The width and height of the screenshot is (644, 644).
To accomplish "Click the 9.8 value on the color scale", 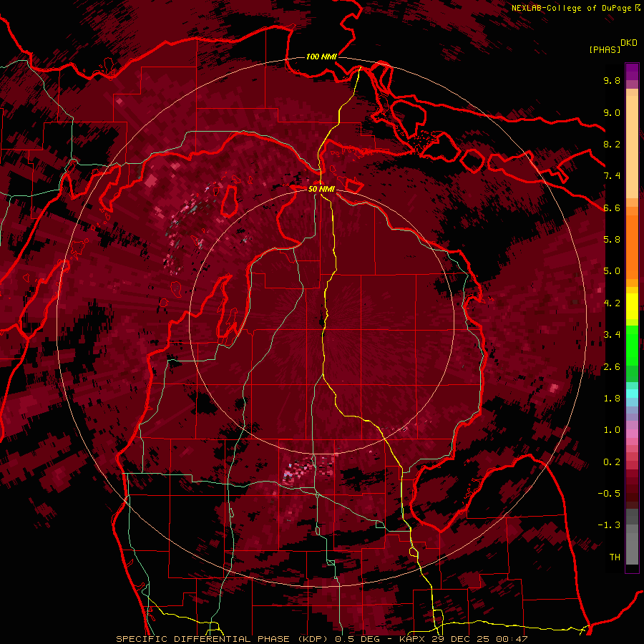I will click(x=612, y=80).
